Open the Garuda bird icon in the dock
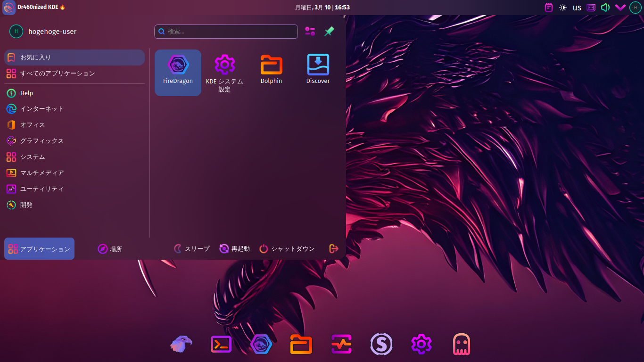The height and width of the screenshot is (362, 644). pos(181,344)
